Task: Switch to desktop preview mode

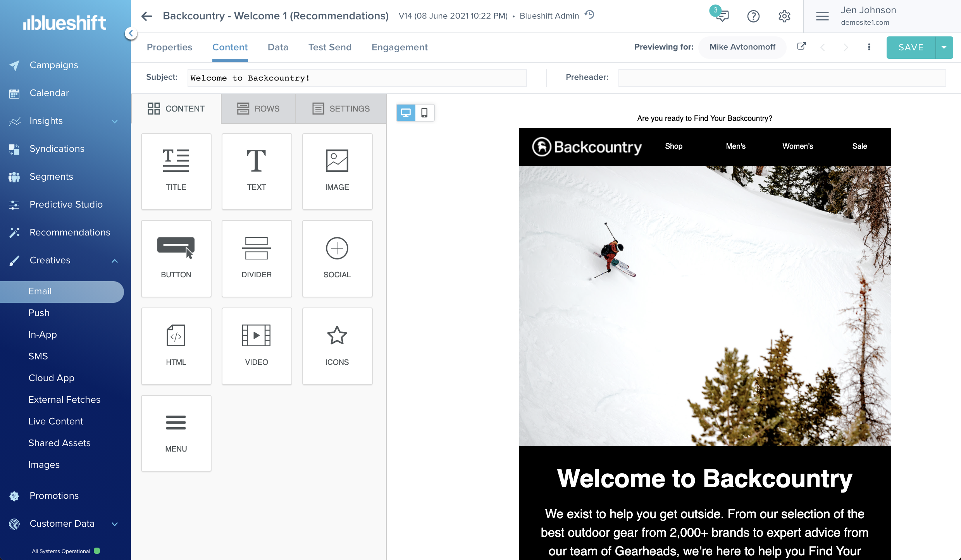Action: point(406,113)
